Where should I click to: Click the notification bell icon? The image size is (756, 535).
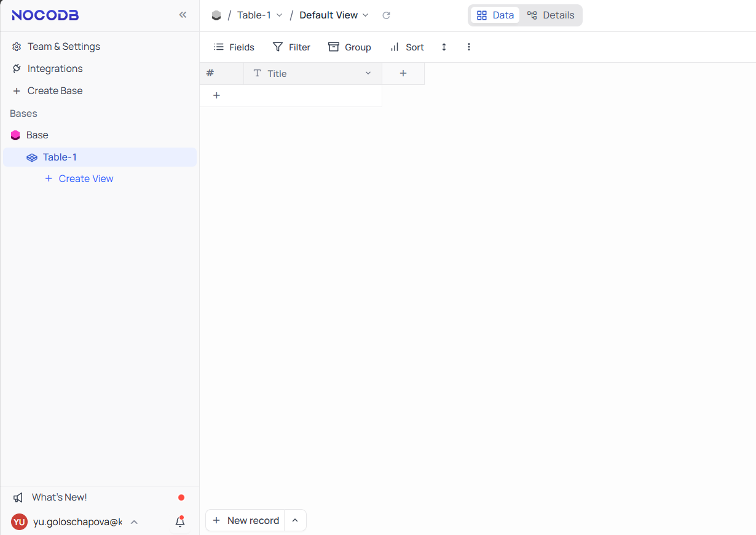click(180, 522)
